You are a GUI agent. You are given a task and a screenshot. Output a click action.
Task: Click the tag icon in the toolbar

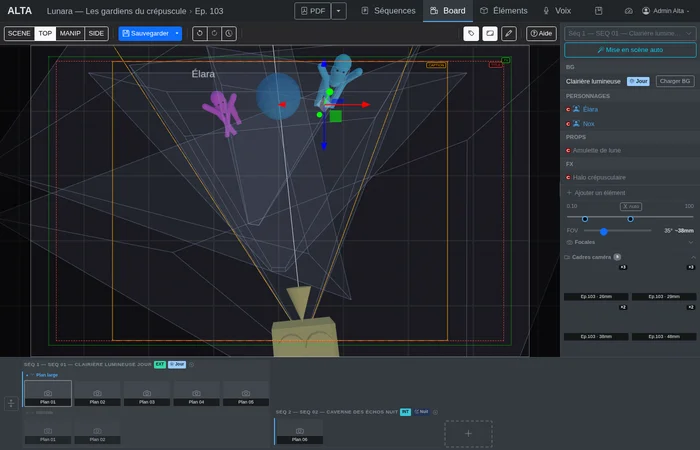click(x=471, y=33)
